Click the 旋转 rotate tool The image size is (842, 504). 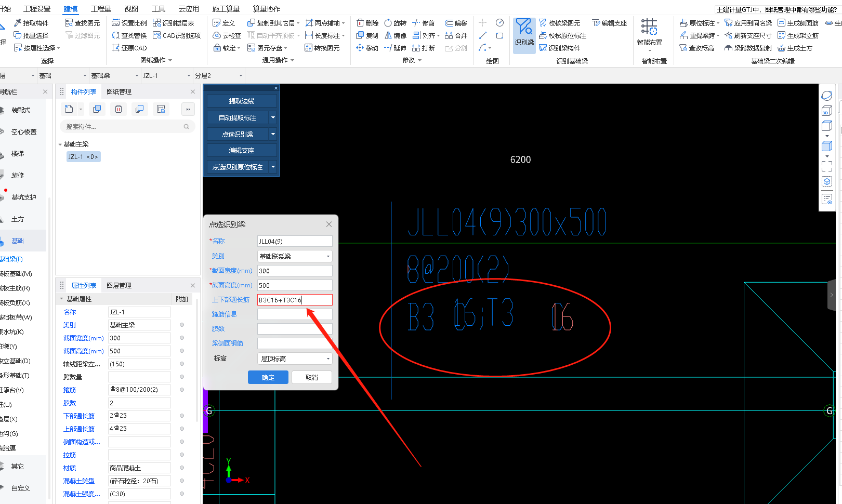click(x=395, y=23)
